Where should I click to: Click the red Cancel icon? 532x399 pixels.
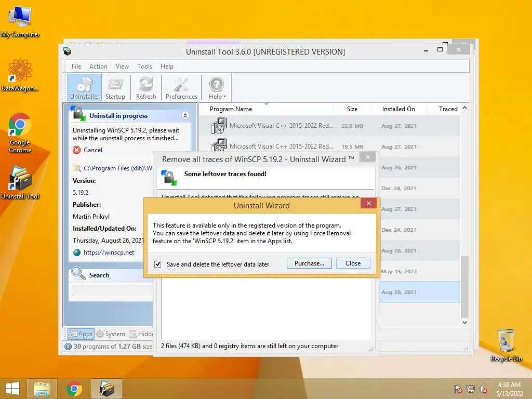[x=77, y=150]
